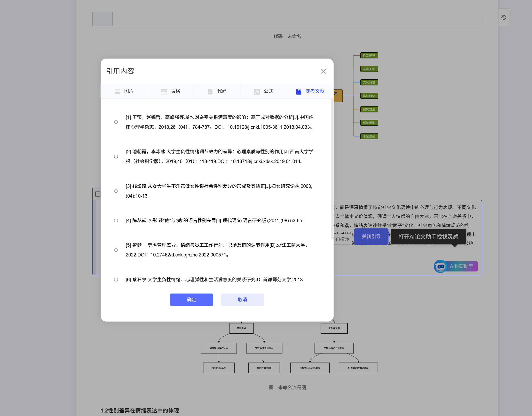Pick reference [4] 陈丛耘 radio button
Viewport: 532px width, 416px height.
(x=116, y=220)
